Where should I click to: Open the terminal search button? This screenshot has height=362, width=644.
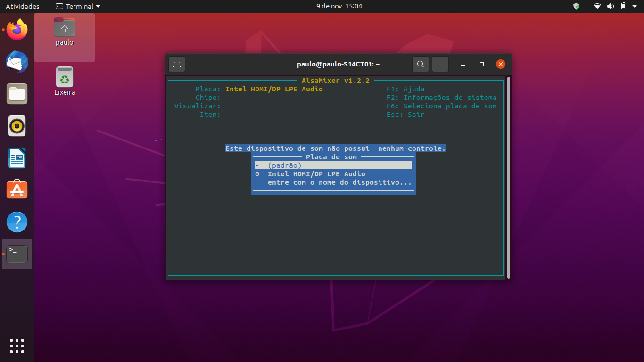420,64
